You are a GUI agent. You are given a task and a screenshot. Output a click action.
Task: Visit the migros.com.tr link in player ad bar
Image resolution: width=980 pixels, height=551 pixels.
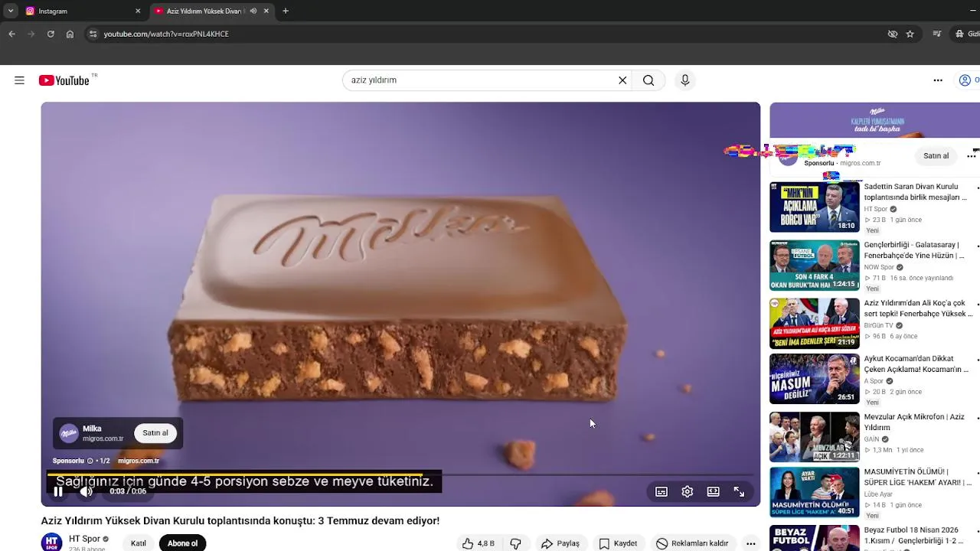click(x=139, y=461)
